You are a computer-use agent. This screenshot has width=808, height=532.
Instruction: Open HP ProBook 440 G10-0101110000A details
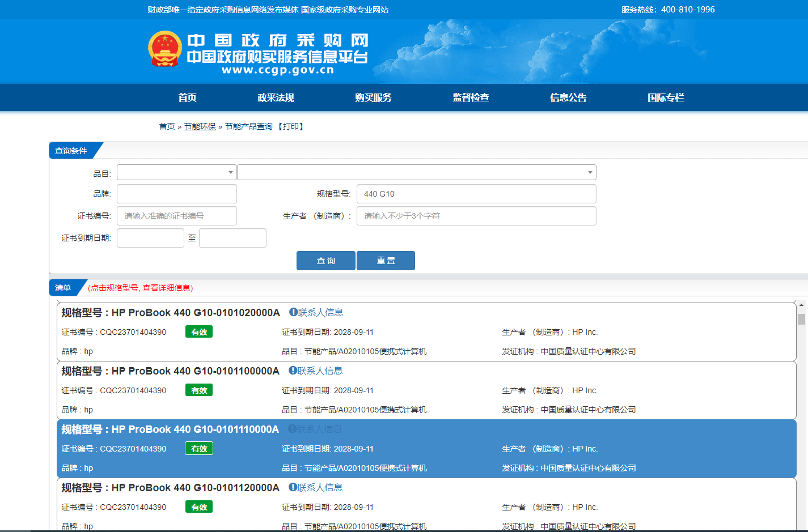click(195, 429)
